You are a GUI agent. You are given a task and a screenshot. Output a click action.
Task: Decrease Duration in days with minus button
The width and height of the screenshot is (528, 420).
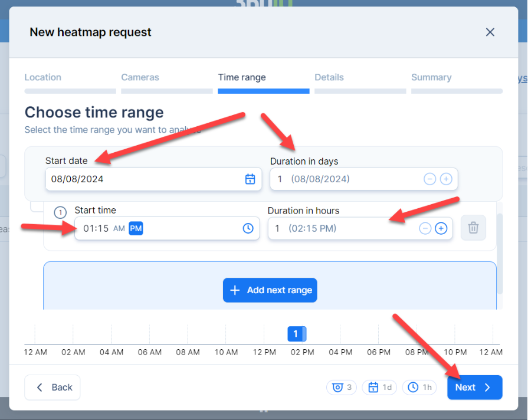click(430, 179)
